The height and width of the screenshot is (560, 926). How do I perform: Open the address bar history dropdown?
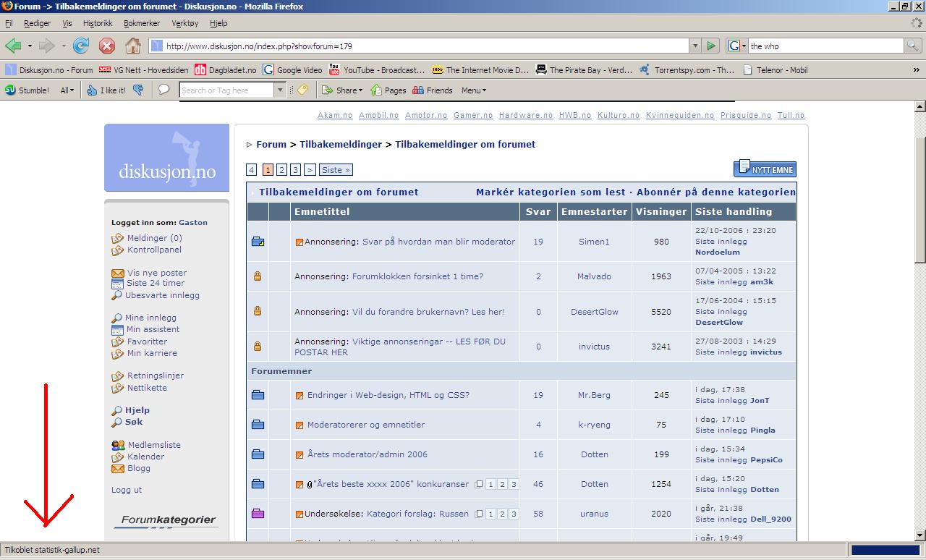click(695, 46)
